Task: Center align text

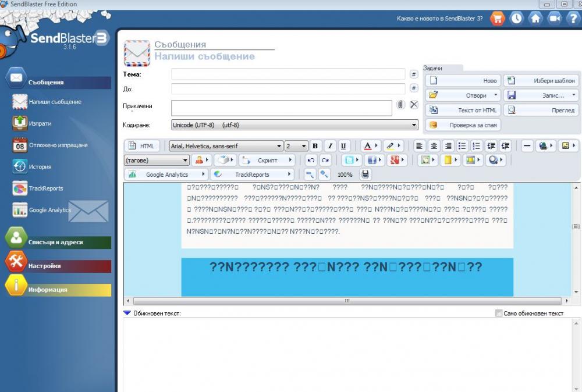Action: pos(434,146)
